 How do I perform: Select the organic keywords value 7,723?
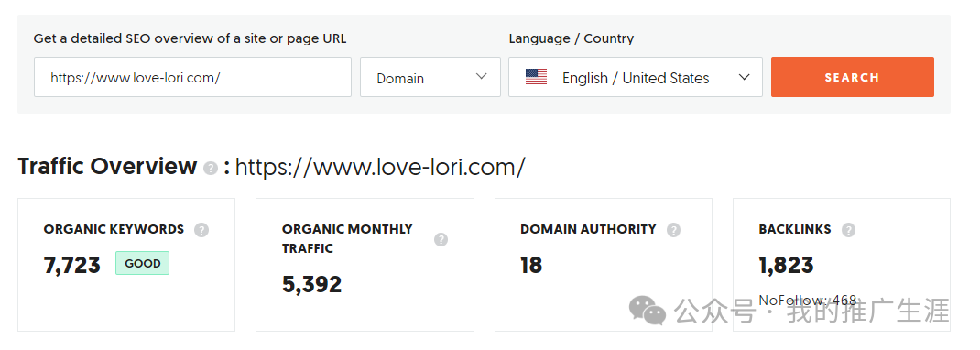click(x=71, y=265)
